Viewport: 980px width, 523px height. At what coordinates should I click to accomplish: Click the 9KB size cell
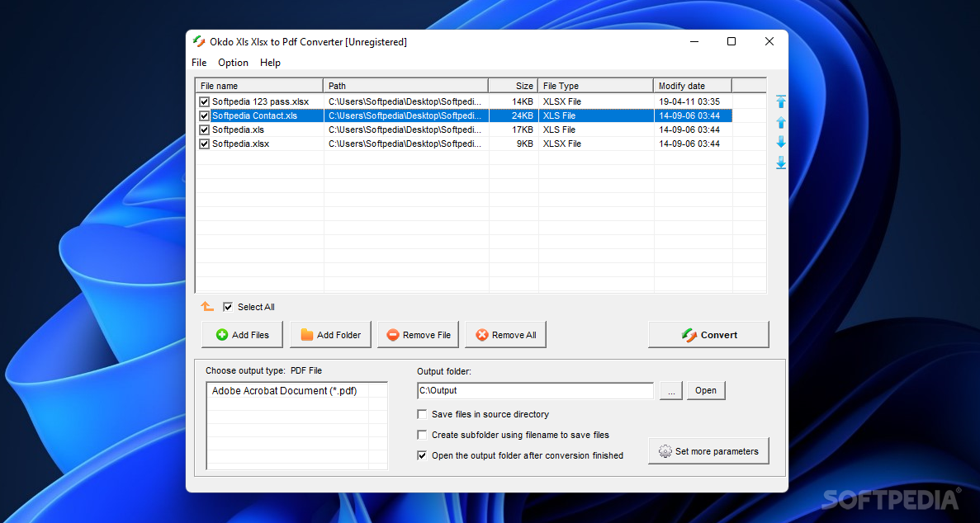[514, 144]
